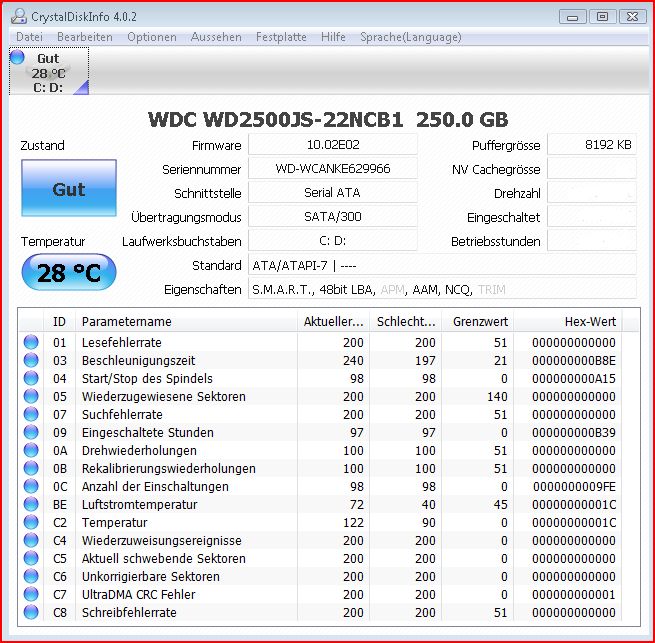Click status icon for Eingeschaltete Stunden row
Viewport: 655px width, 643px height.
coord(31,432)
